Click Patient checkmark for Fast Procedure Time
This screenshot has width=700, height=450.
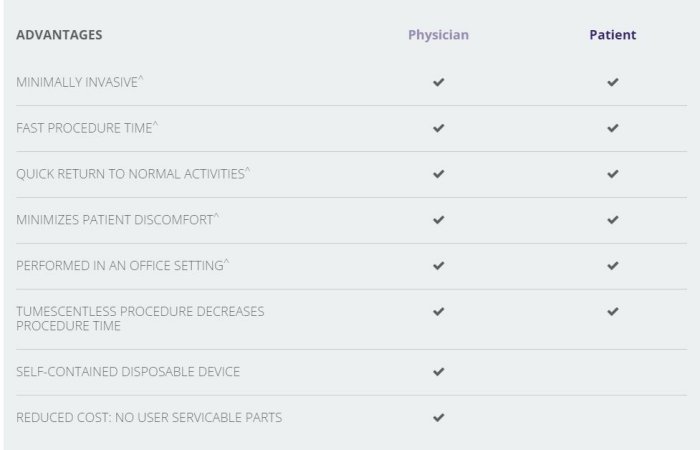613,128
